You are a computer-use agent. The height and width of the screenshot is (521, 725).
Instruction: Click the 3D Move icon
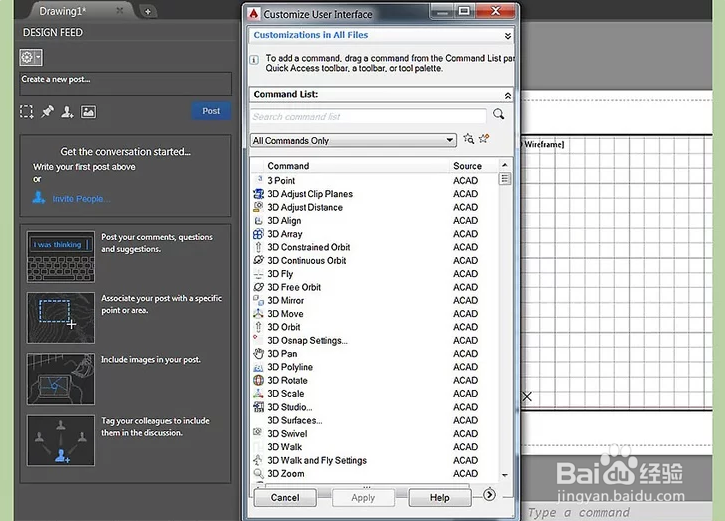coord(258,313)
